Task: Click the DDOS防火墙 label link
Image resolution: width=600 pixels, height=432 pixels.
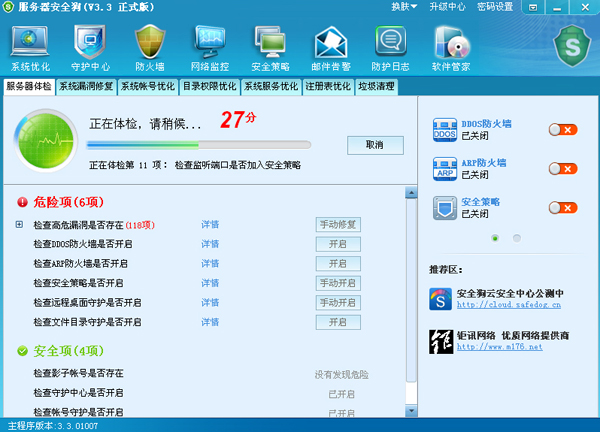Action: [x=486, y=124]
